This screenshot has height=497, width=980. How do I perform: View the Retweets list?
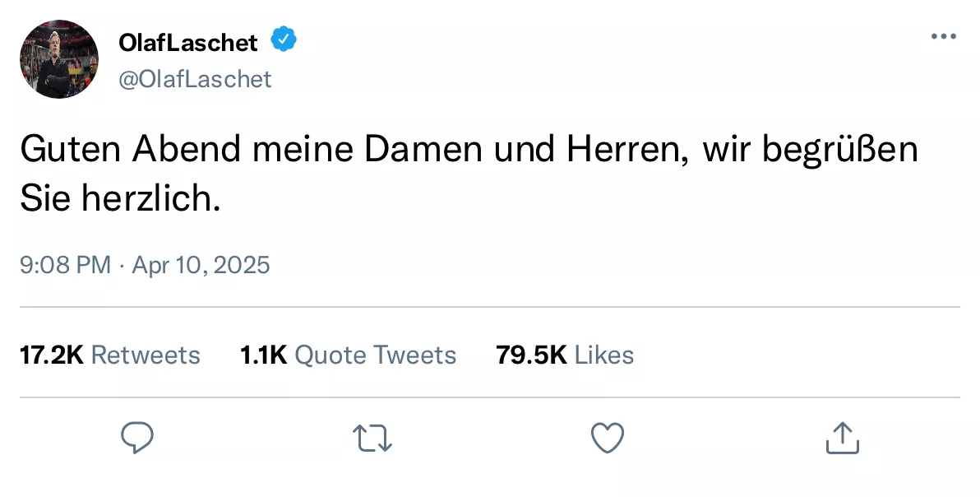145,355
